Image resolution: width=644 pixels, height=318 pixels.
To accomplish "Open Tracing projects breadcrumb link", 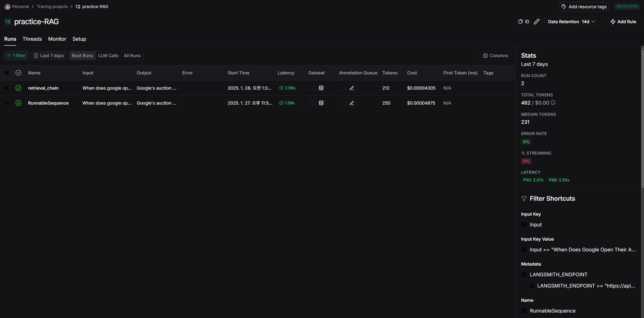I will click(52, 6).
